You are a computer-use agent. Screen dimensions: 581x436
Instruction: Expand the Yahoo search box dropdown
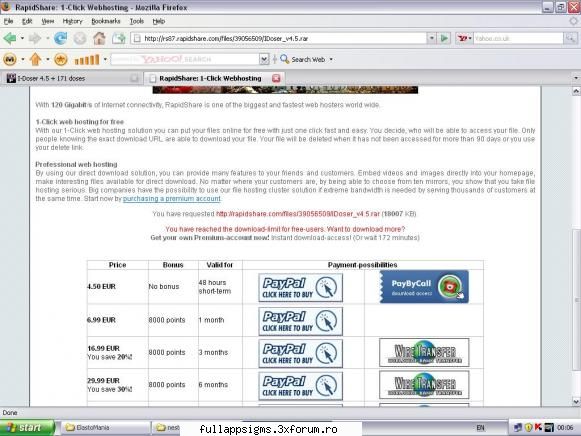pos(264,59)
